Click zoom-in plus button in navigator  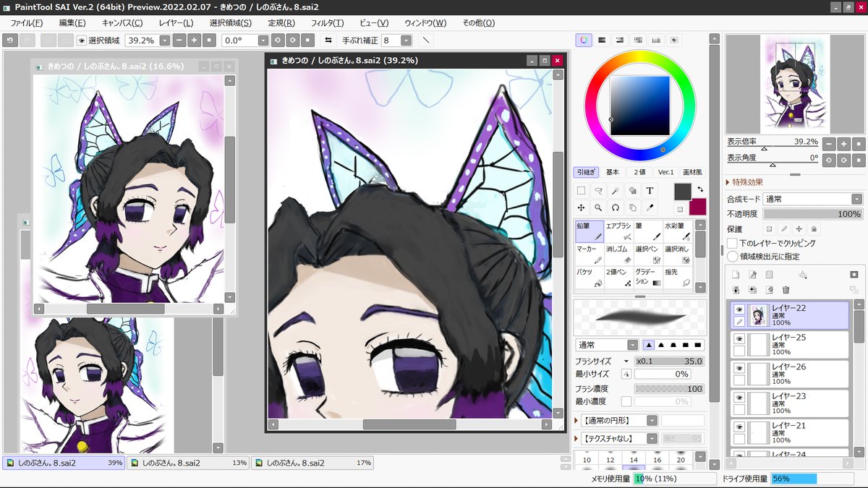click(843, 143)
